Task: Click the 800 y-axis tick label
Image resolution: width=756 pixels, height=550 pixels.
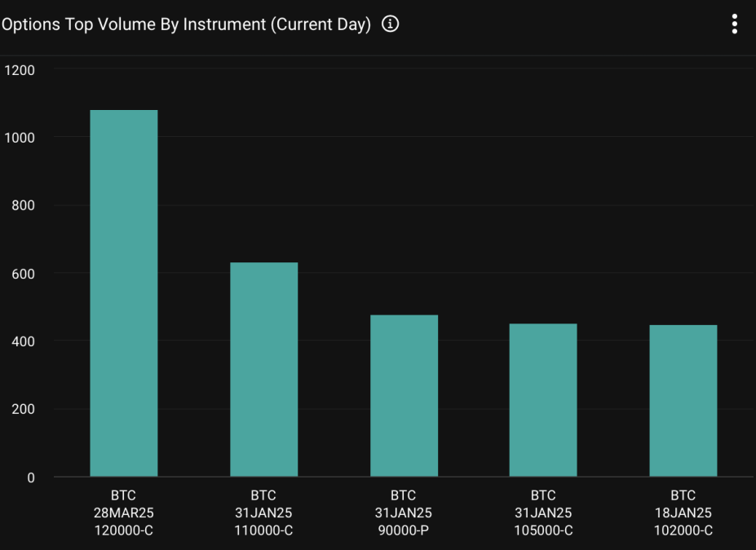Action: [x=23, y=205]
